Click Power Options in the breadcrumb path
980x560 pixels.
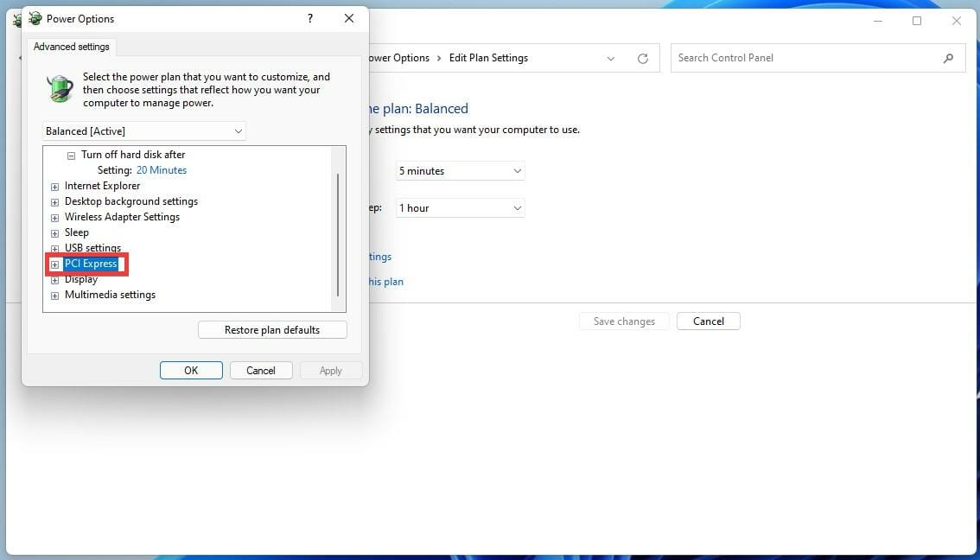[398, 57]
